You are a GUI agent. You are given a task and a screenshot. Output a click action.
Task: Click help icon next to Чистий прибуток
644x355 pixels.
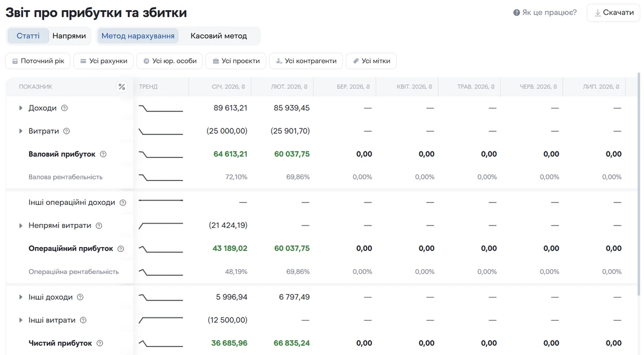click(100, 343)
